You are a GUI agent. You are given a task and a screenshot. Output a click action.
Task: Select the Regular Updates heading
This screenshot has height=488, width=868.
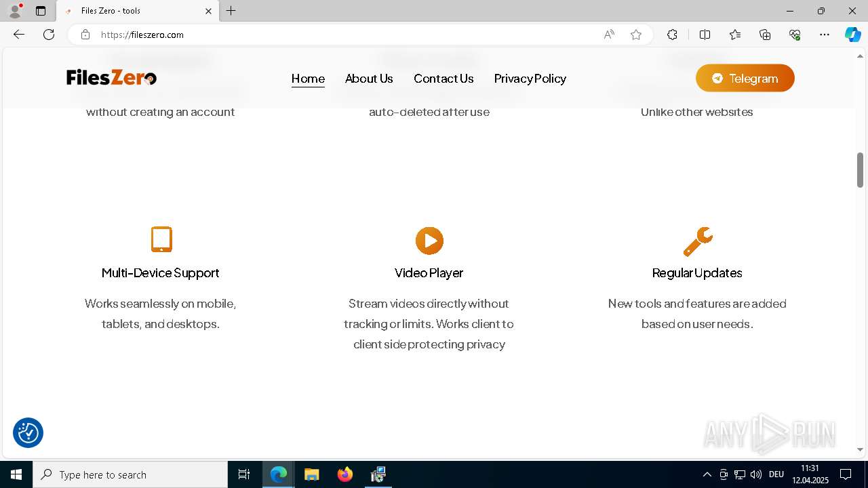tap(697, 273)
